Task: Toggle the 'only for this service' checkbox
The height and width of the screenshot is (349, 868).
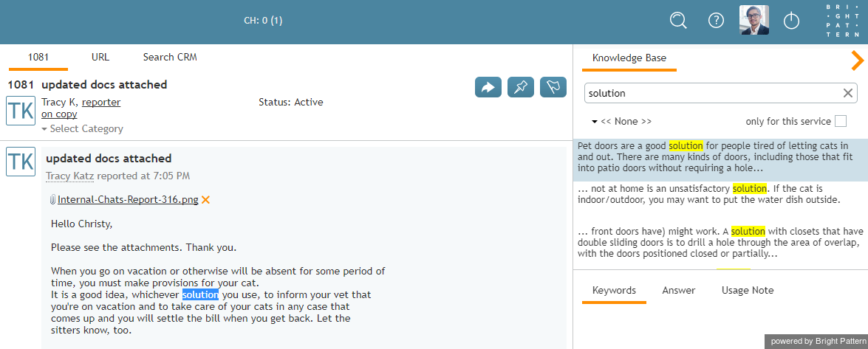Action: tap(841, 121)
